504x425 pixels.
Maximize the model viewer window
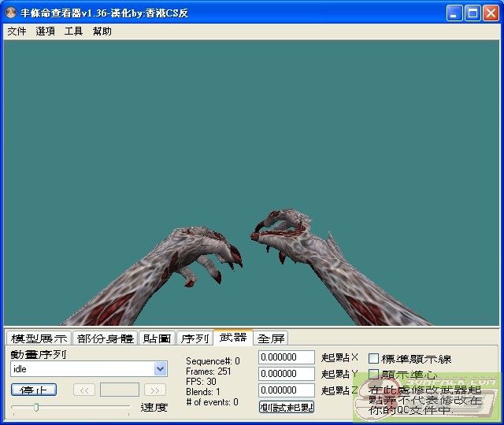click(x=472, y=13)
